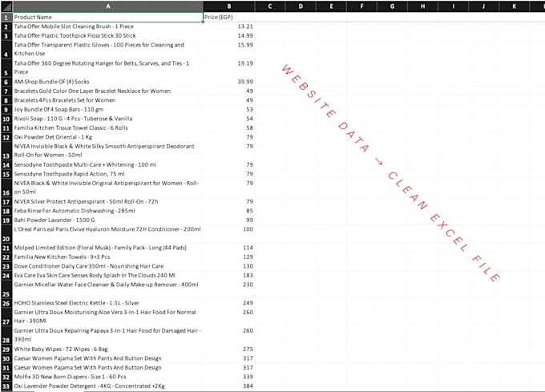Select 'L'Oreal Paris Elvive Hyaluron Moisture' cell
Viewport: 545px width, 392px height.
click(x=107, y=234)
